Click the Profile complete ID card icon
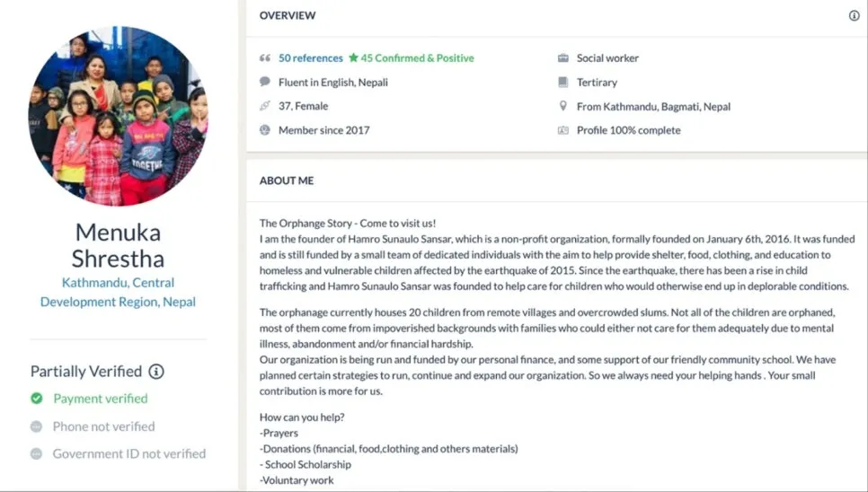Image resolution: width=868 pixels, height=492 pixels. click(563, 130)
